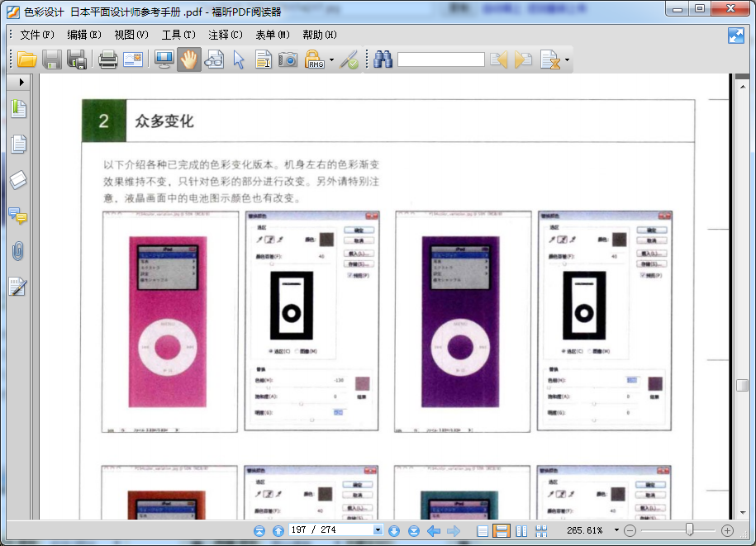
Task: Open advanced search options dropdown
Action: coord(567,59)
